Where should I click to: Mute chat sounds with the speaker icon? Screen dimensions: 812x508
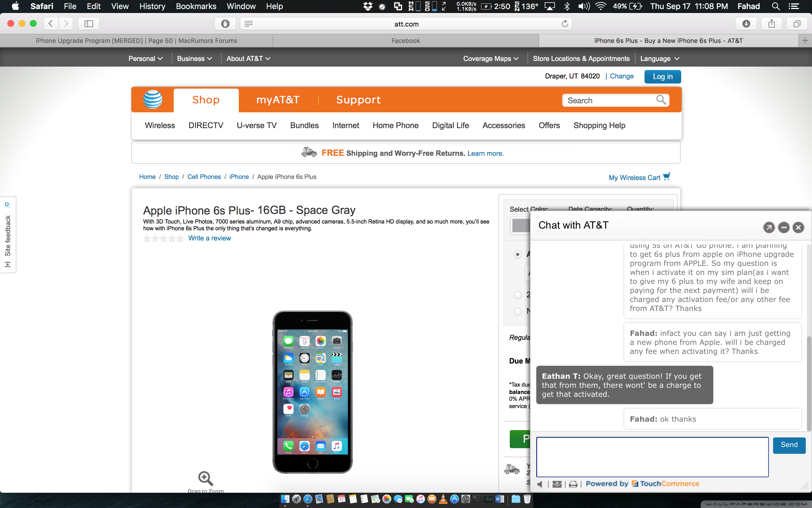tap(540, 484)
